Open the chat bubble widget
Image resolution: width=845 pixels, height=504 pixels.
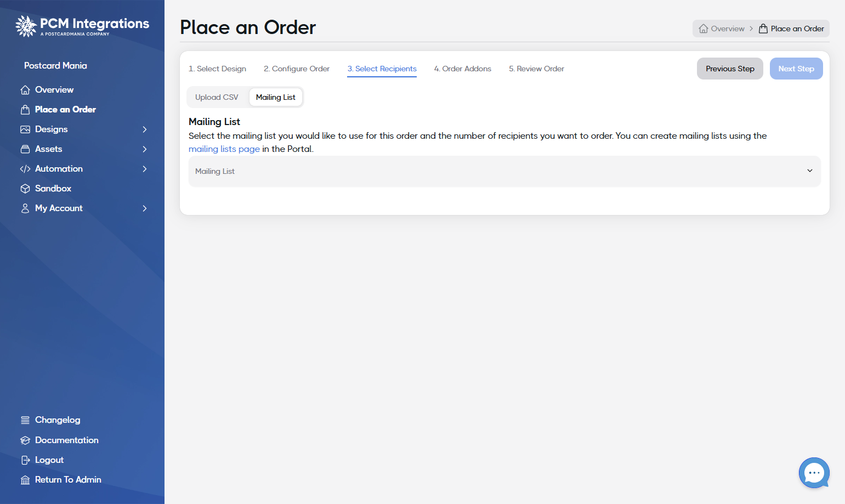tap(814, 473)
